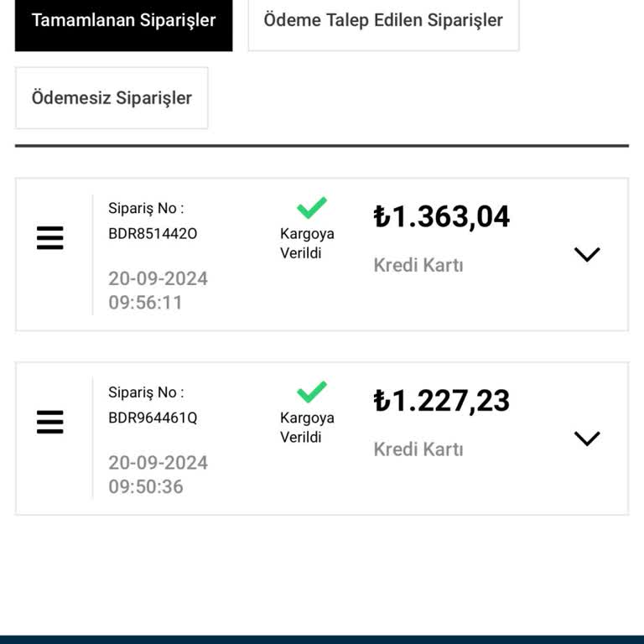Click green checkmark on the ₺1.227,23 order

point(312,391)
